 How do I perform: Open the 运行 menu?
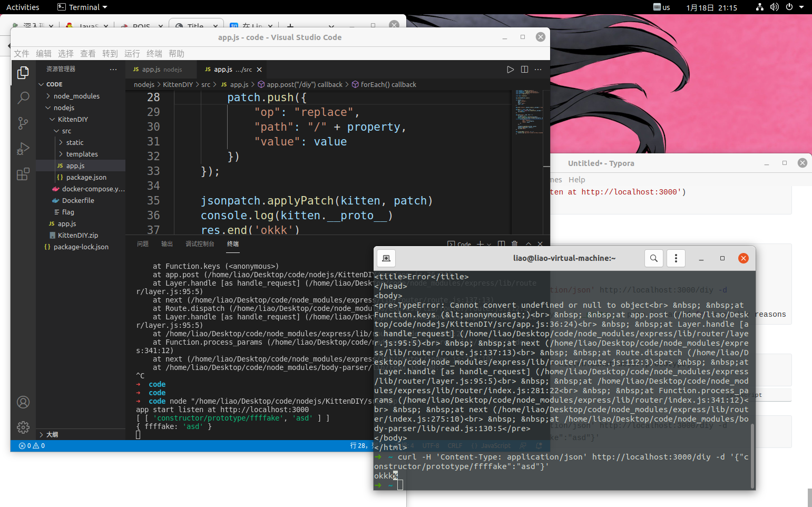pos(132,54)
